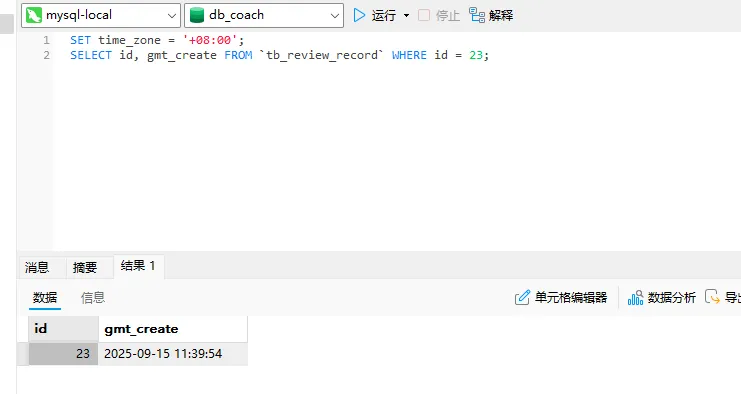Click the green db_coach database icon

click(x=197, y=16)
